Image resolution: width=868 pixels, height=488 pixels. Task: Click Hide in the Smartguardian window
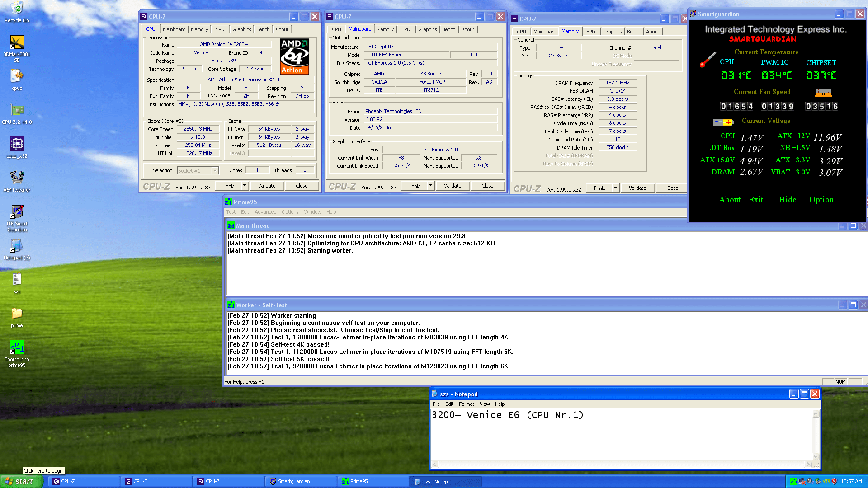point(787,200)
